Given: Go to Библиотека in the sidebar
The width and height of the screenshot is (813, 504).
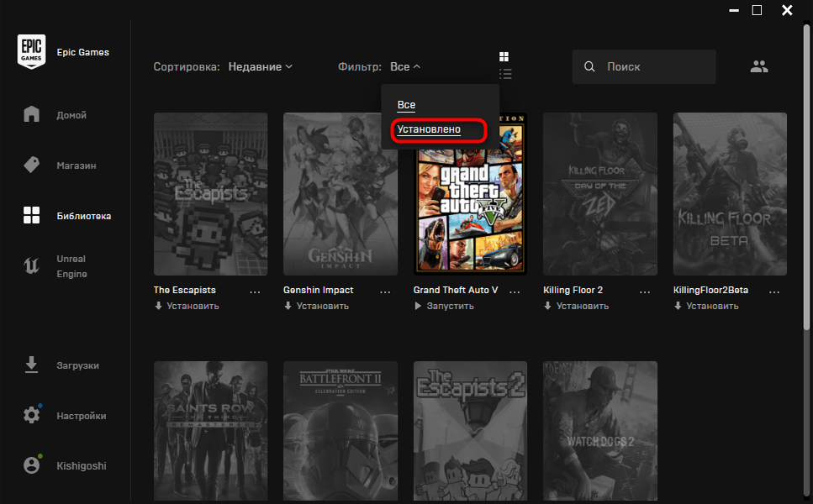Looking at the screenshot, I should (83, 216).
